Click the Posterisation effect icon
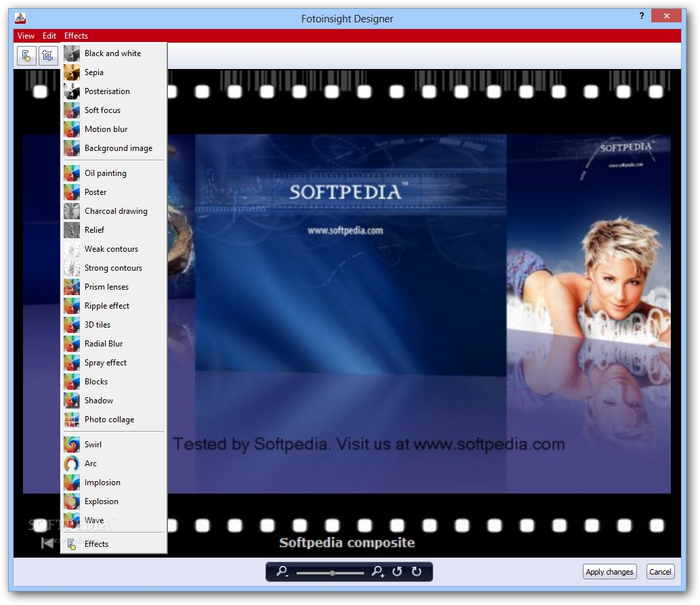The image size is (700, 605). click(72, 91)
